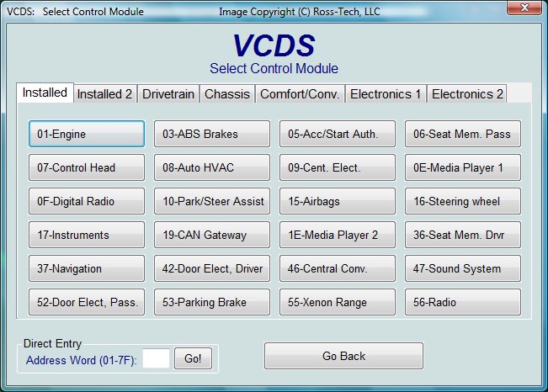Choose 0E-Media Player 1 module
Image resolution: width=548 pixels, height=392 pixels.
click(463, 167)
